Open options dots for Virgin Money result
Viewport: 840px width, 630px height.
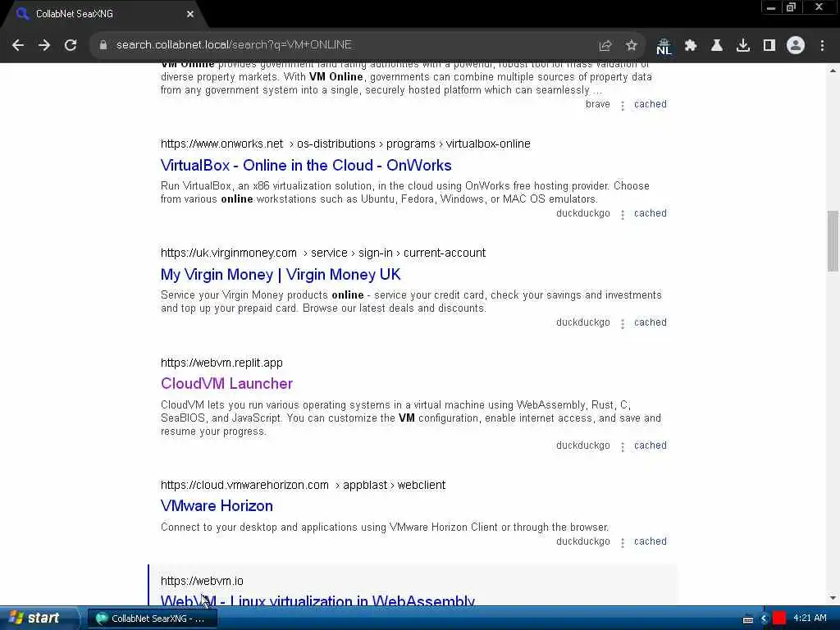623,324
